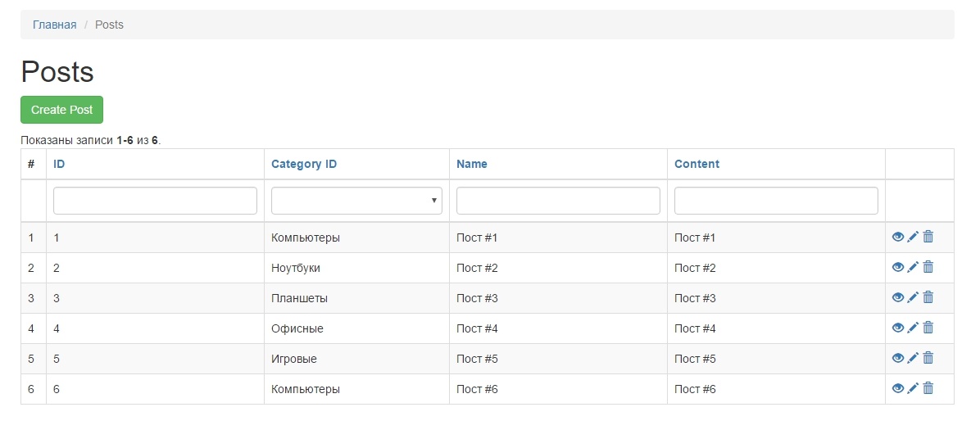Go to Главная breadcrumb link

point(55,25)
